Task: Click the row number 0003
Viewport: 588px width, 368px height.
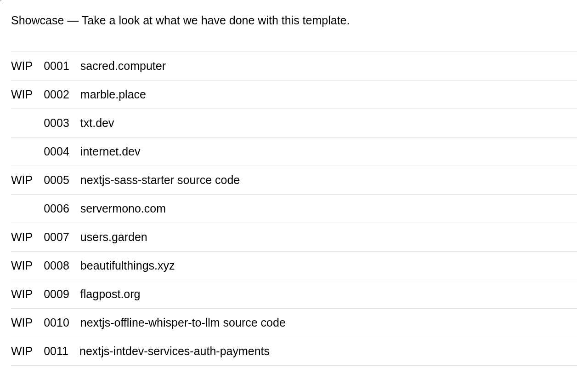Action: pos(57,123)
